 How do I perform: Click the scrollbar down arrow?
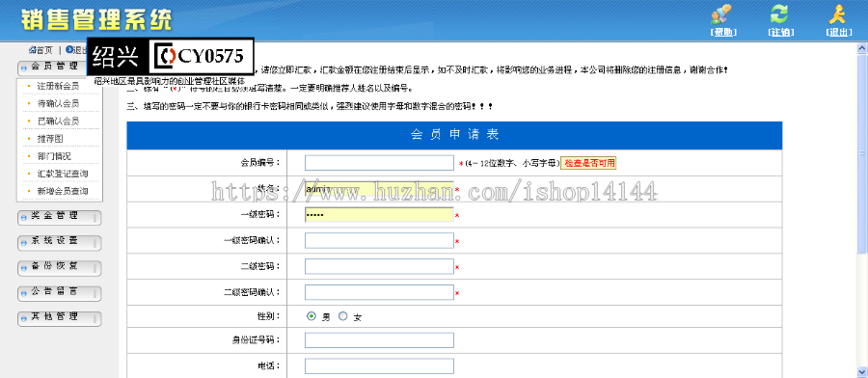coord(862,372)
